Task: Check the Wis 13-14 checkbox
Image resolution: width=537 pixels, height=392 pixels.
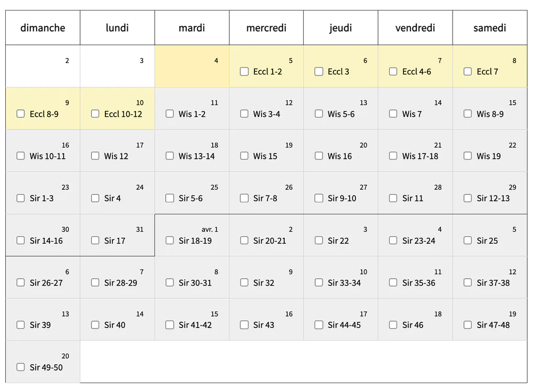Action: pyautogui.click(x=169, y=156)
